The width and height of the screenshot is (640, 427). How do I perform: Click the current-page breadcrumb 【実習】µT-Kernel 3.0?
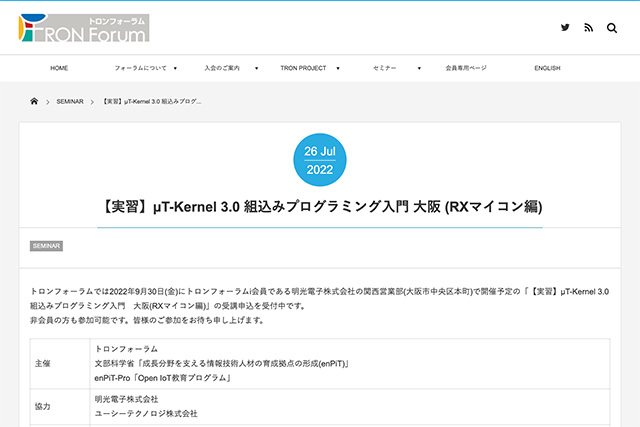[x=151, y=101]
